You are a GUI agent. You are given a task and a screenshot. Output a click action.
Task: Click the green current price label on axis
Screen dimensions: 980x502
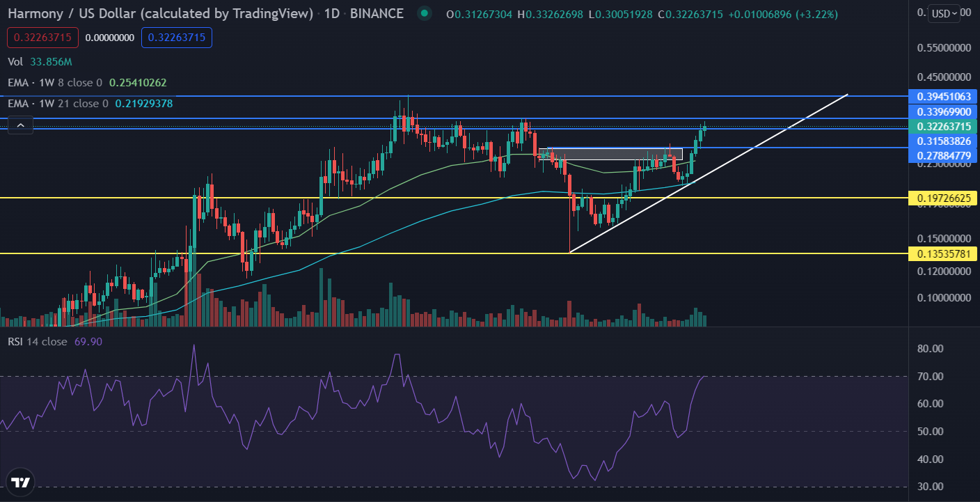943,127
